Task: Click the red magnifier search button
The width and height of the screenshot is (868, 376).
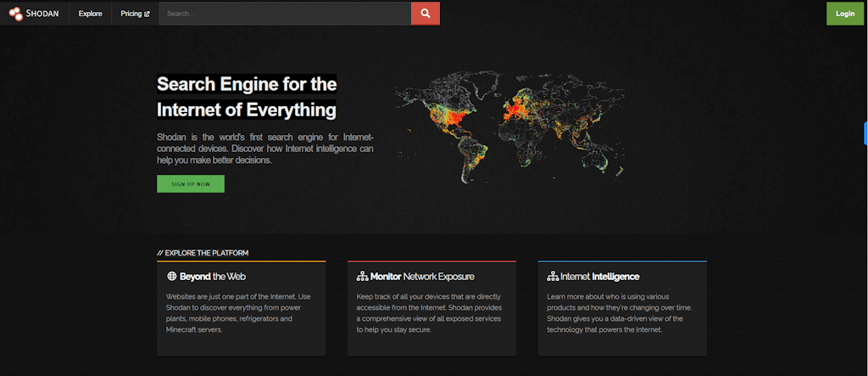Action: coord(426,14)
